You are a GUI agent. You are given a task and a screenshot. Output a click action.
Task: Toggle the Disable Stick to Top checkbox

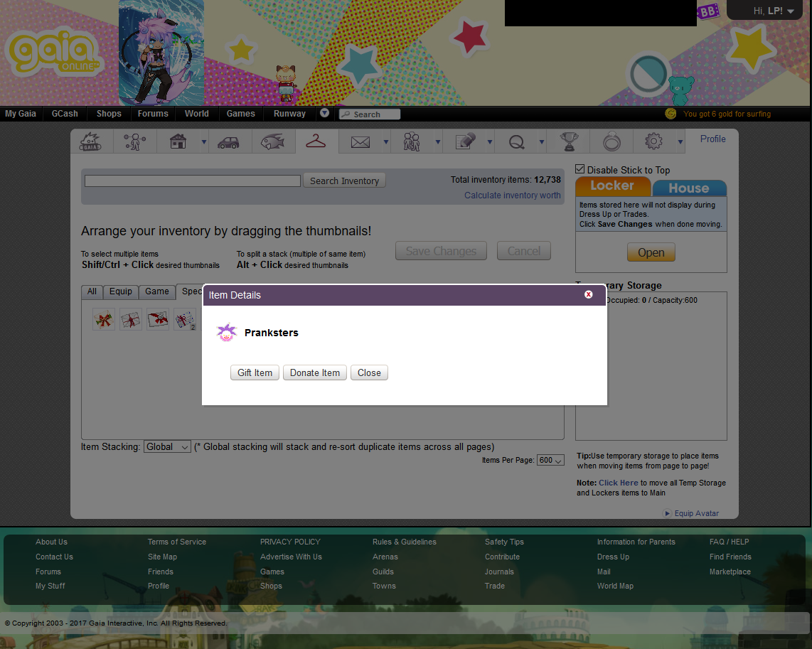(580, 169)
